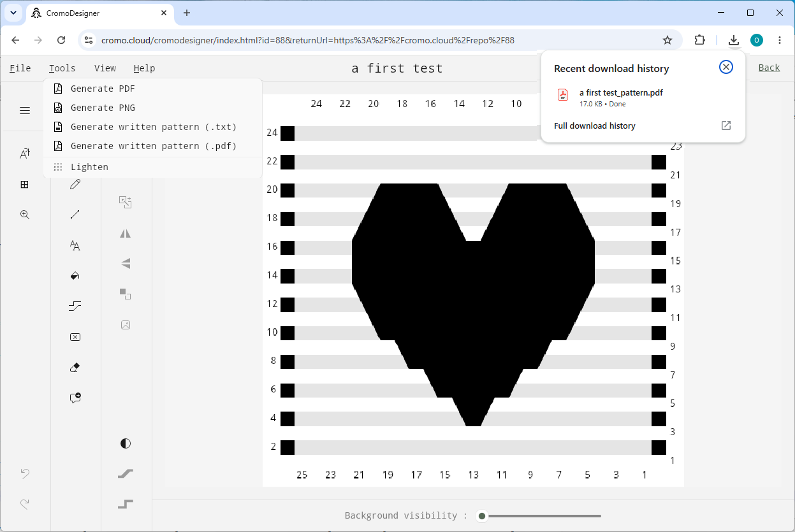Open the Chrome profile avatar
This screenshot has width=795, height=532.
click(757, 40)
